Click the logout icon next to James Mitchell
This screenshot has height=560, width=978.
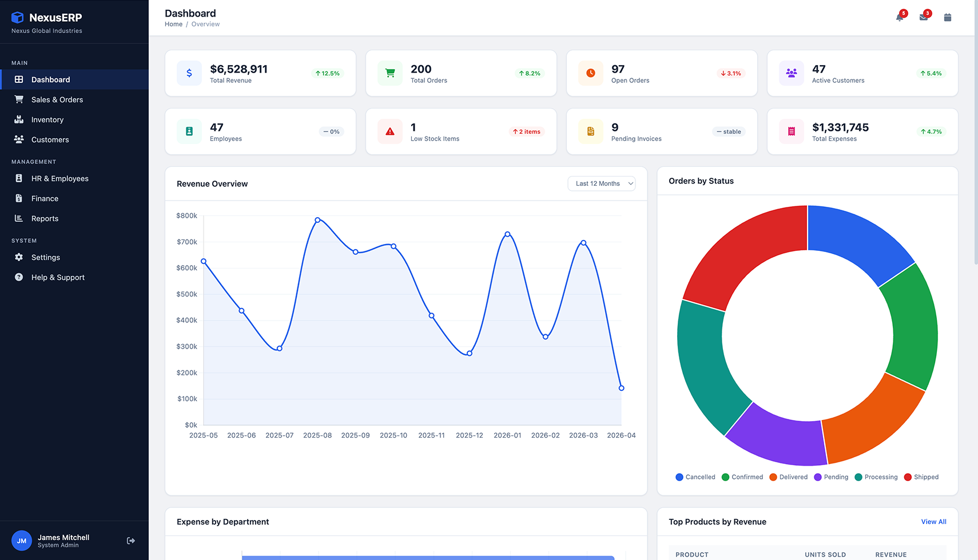click(x=130, y=541)
